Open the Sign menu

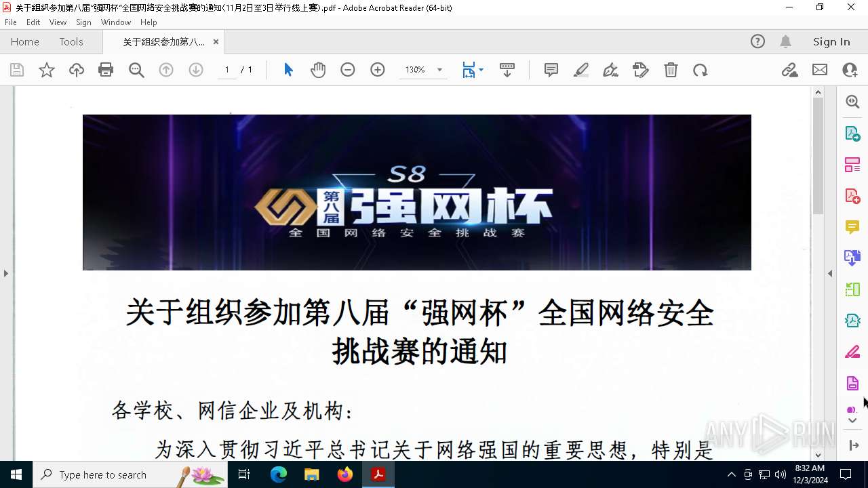click(x=83, y=22)
